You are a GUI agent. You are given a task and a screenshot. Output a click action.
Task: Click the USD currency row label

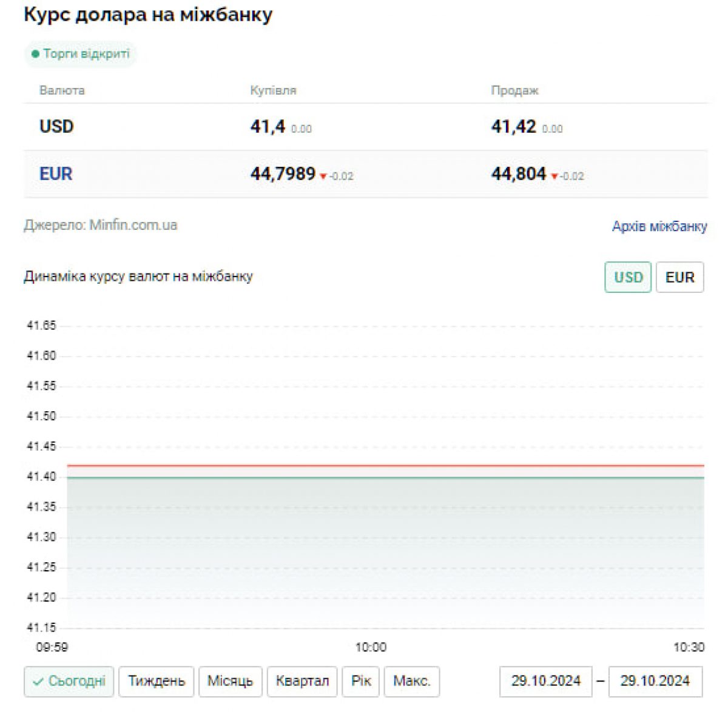coord(56,127)
